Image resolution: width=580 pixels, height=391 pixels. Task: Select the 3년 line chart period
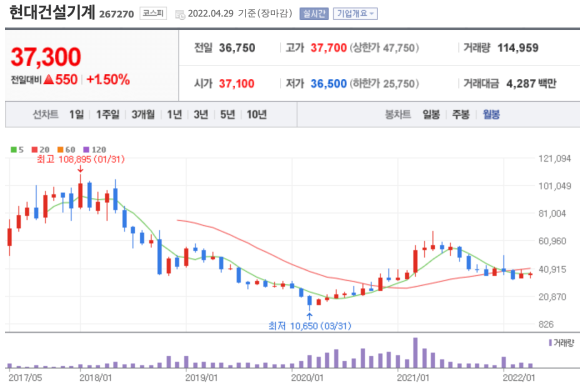tap(201, 115)
